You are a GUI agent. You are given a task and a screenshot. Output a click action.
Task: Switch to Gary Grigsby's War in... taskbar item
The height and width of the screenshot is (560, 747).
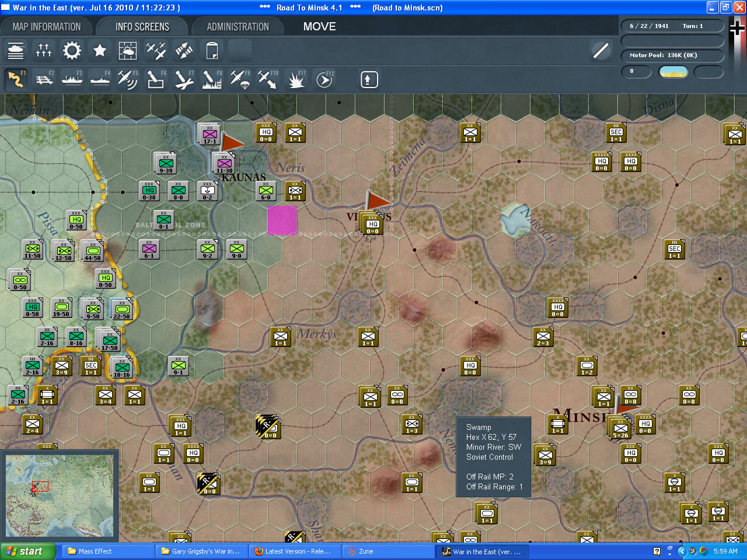[202, 551]
